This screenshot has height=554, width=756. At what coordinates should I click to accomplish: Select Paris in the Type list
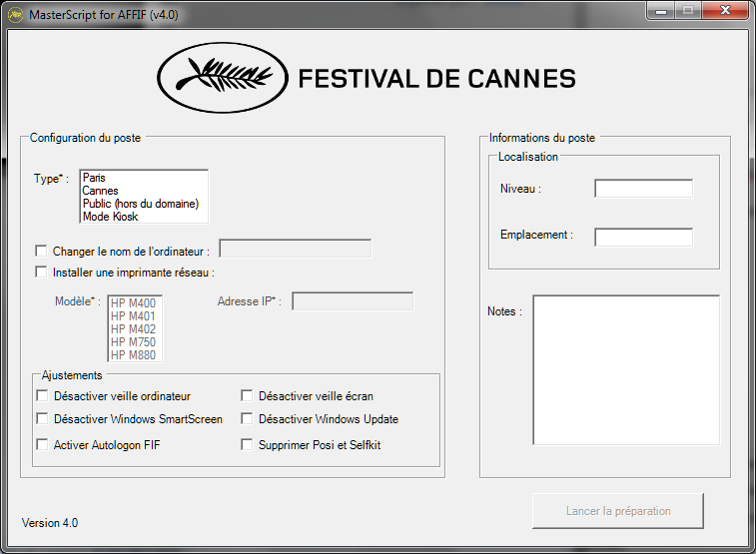pyautogui.click(x=144, y=178)
